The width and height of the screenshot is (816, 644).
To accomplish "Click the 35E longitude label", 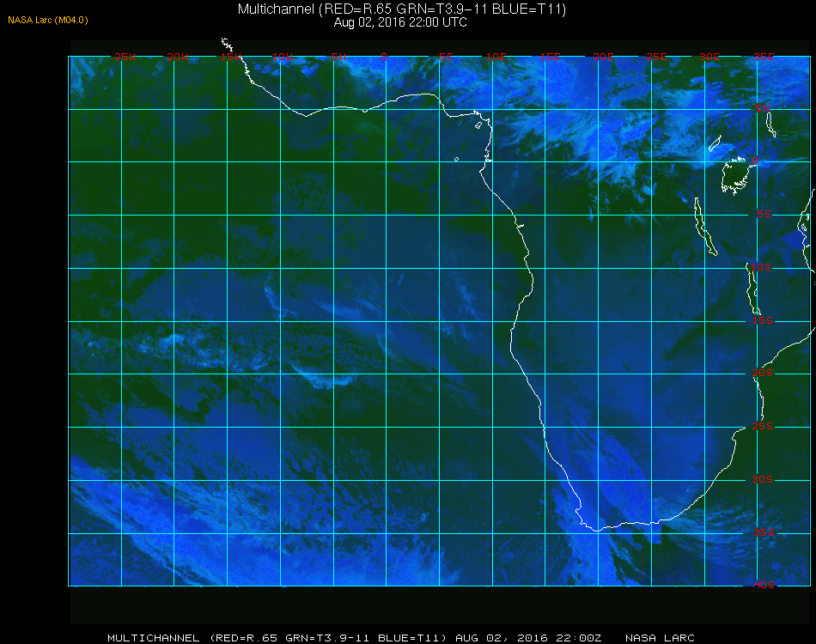I will pyautogui.click(x=764, y=57).
